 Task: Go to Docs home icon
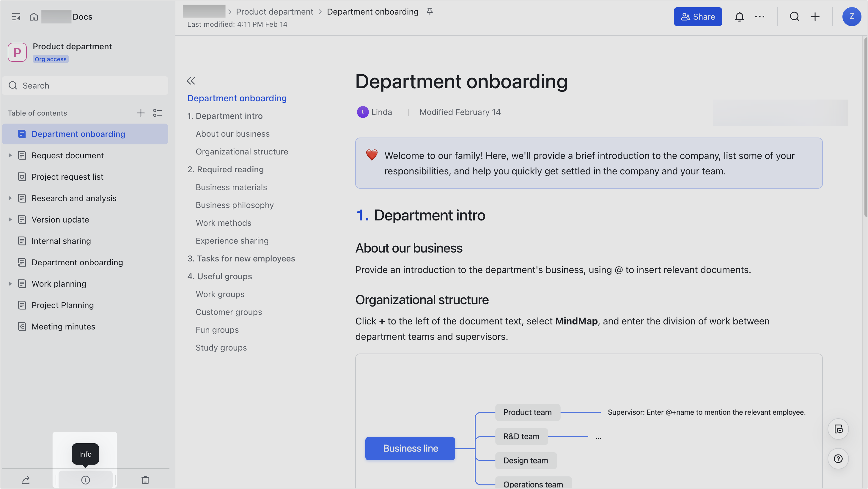click(x=34, y=17)
